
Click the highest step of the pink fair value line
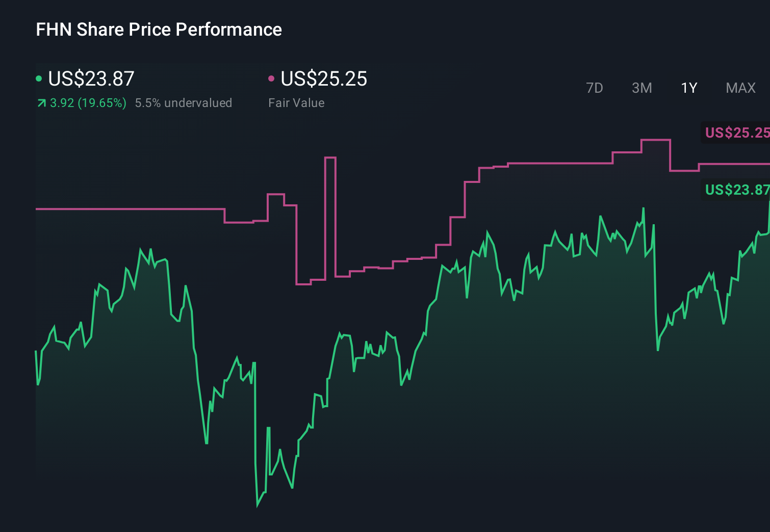[x=655, y=140]
